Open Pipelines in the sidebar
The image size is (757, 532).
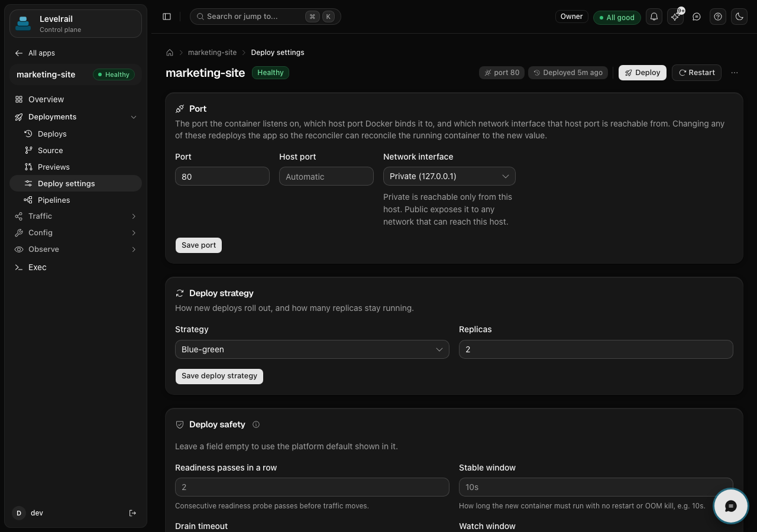tap(76, 200)
